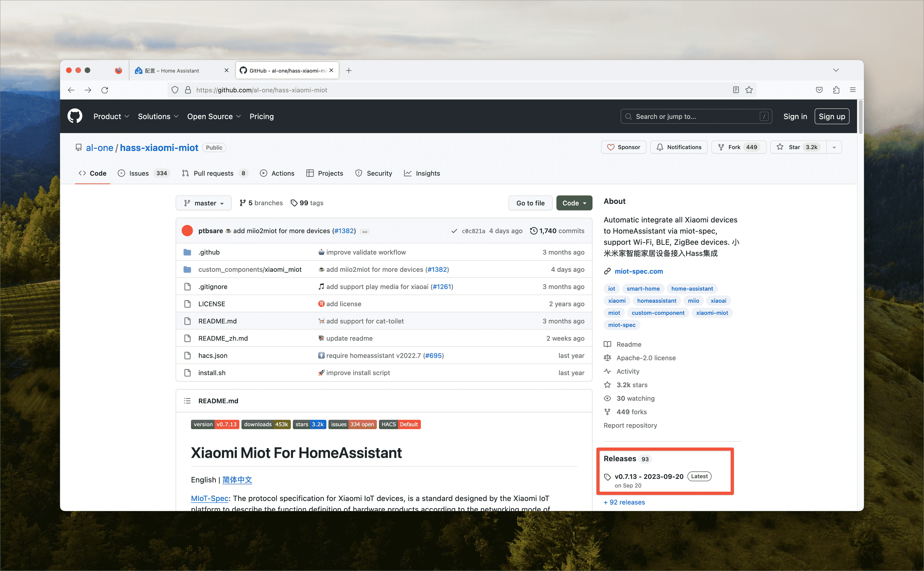Image resolution: width=924 pixels, height=571 pixels.
Task: Click the Notifications bell button
Action: [x=679, y=147]
